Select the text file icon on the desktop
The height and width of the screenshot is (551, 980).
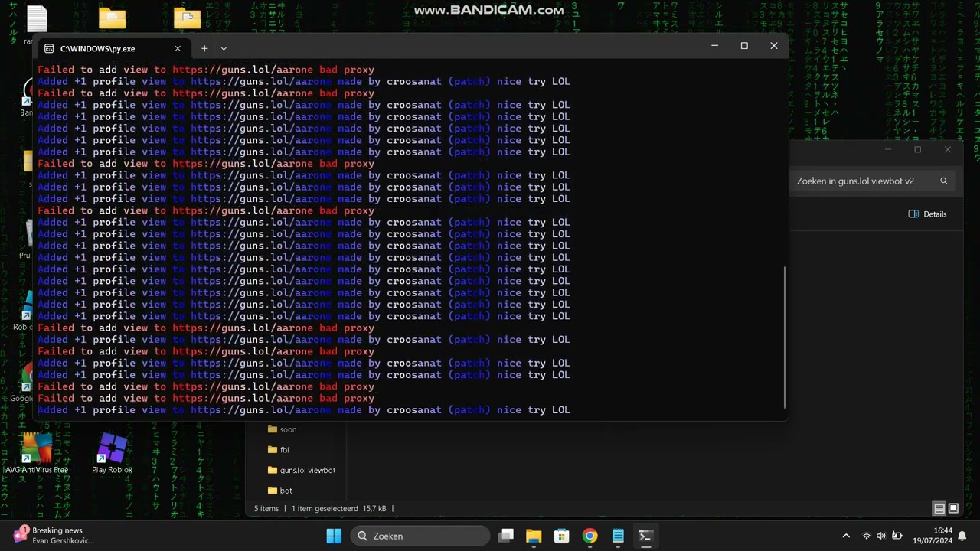37,19
